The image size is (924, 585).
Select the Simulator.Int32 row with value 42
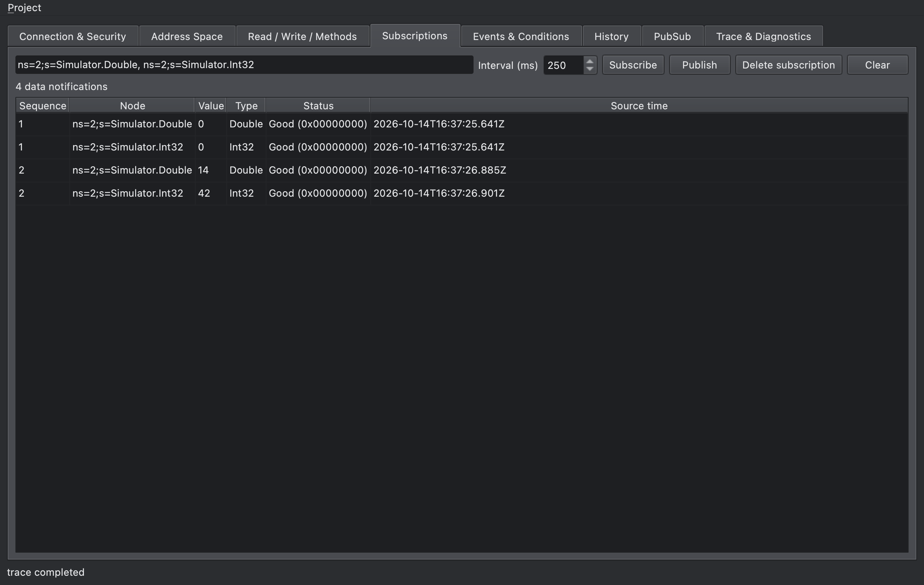(462, 193)
